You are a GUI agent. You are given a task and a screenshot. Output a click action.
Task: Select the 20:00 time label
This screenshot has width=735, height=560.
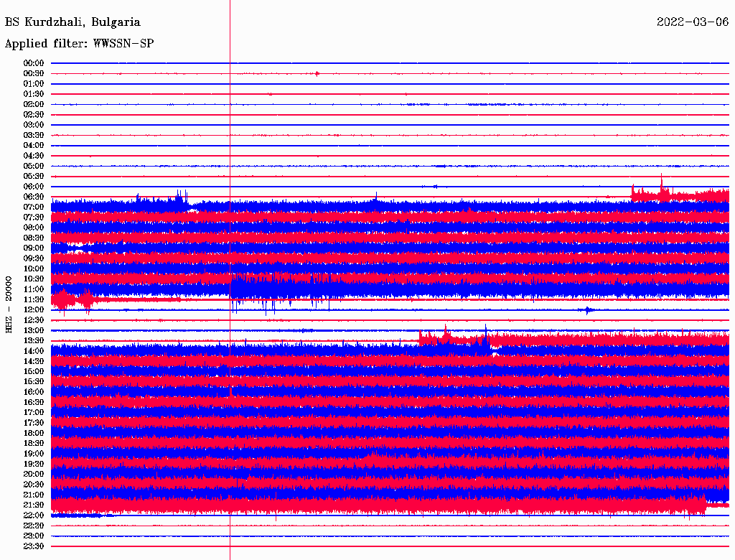point(34,474)
